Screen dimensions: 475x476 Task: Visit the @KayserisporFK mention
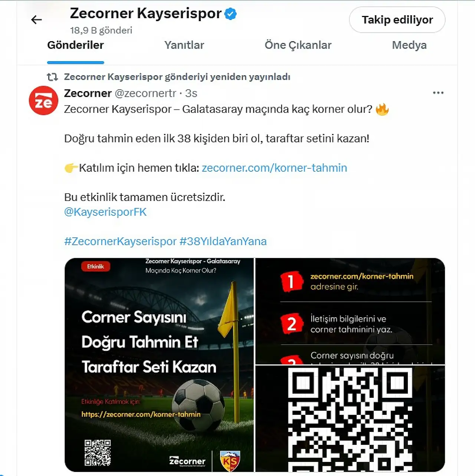point(105,212)
